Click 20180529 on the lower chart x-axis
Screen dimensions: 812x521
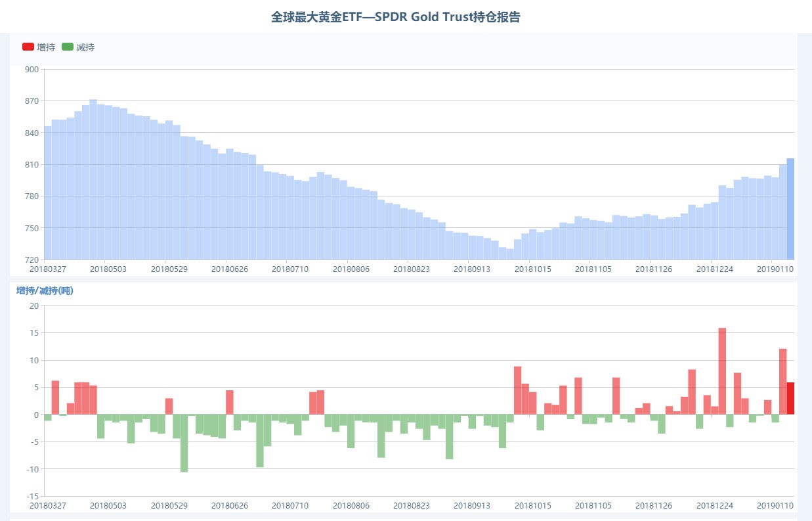[169, 505]
